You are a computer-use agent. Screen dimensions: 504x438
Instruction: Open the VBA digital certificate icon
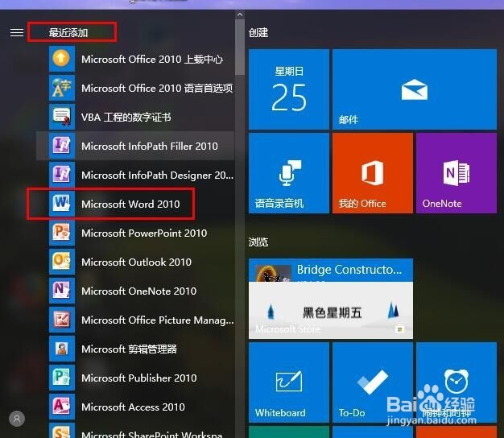pyautogui.click(x=62, y=117)
